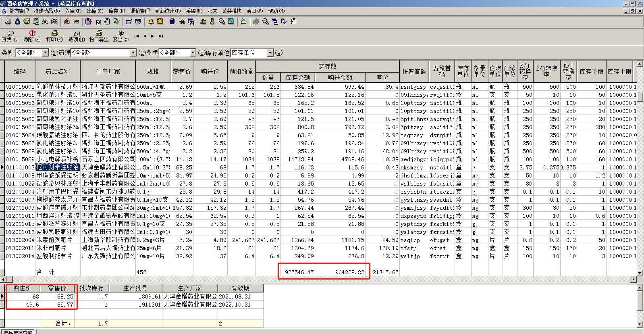The height and width of the screenshot is (334, 644).
Task: Click the next record arrow
Action: (x=153, y=36)
